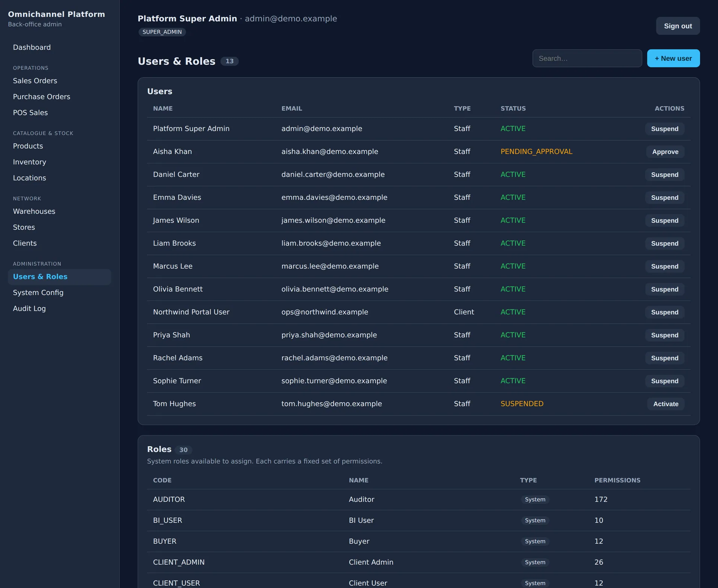Open the Stores page
Screen dimensions: 718x588
pyautogui.click(x=59, y=227)
